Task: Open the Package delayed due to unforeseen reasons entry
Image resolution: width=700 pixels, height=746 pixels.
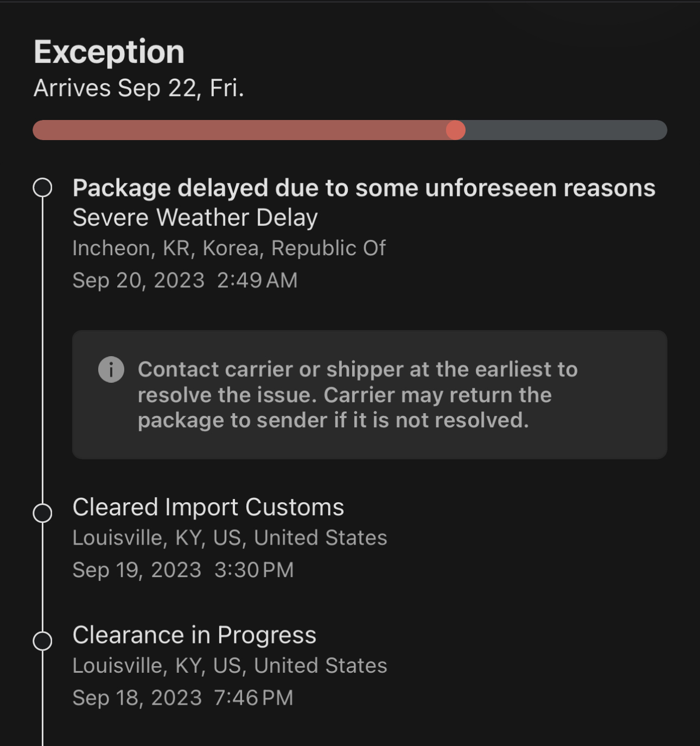Action: (x=364, y=188)
